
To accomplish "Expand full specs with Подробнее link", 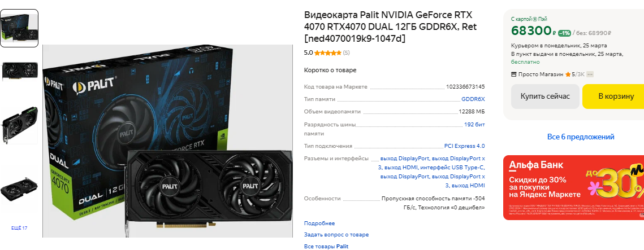I will coord(319,223).
